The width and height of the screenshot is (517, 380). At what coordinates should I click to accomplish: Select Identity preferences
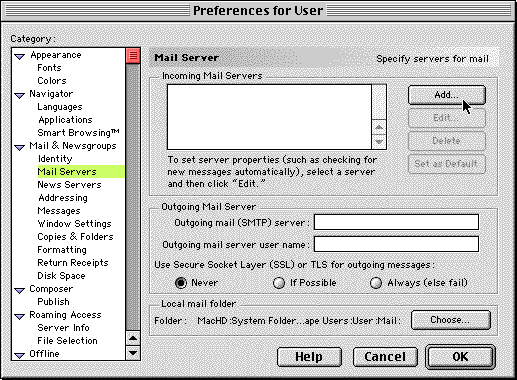tap(55, 159)
